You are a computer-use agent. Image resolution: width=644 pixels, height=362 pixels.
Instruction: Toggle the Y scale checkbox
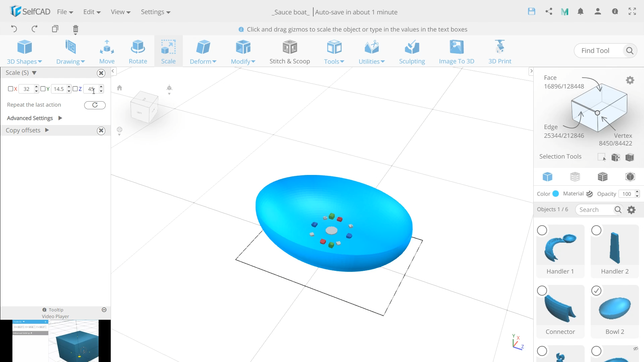43,89
